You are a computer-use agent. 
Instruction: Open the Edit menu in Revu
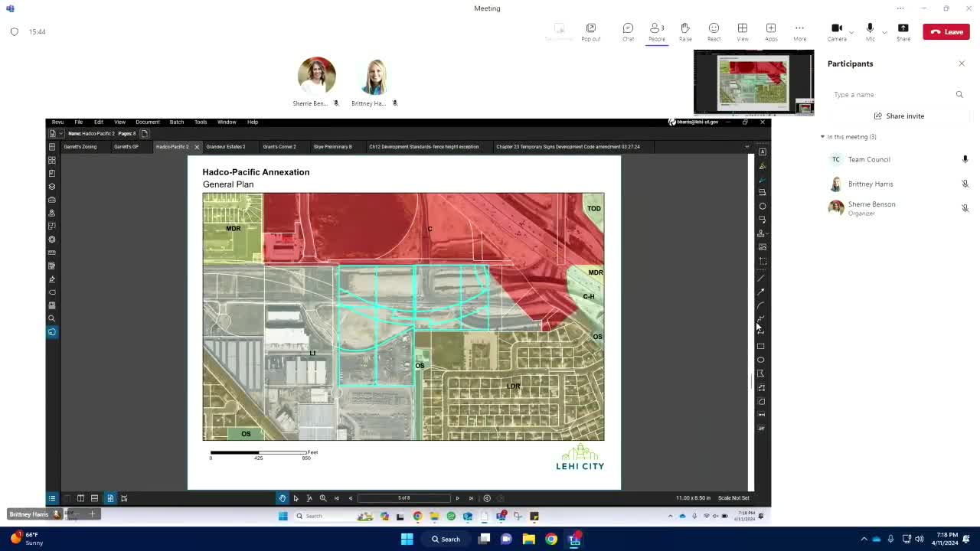pyautogui.click(x=98, y=122)
